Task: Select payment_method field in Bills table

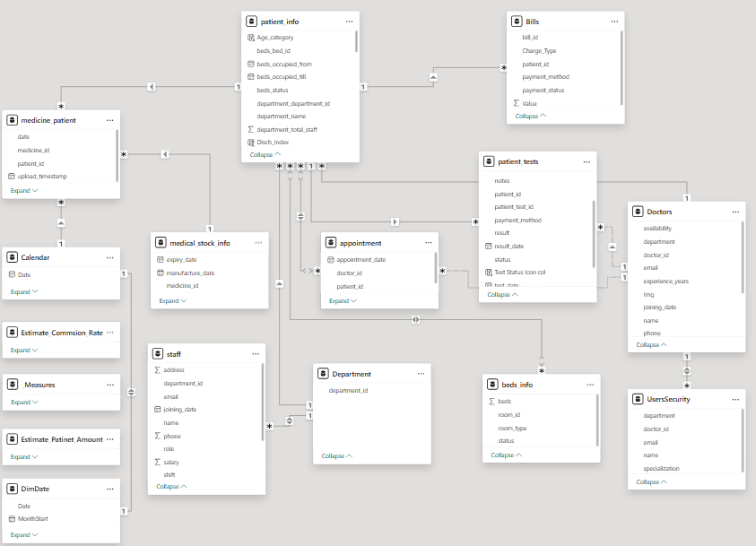Action: (x=545, y=77)
